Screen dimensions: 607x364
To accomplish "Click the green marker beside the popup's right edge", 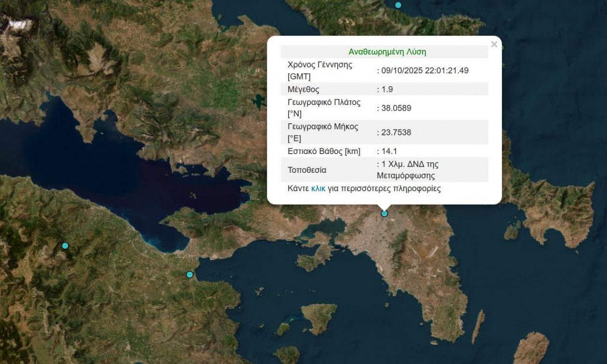I will 501,48.
